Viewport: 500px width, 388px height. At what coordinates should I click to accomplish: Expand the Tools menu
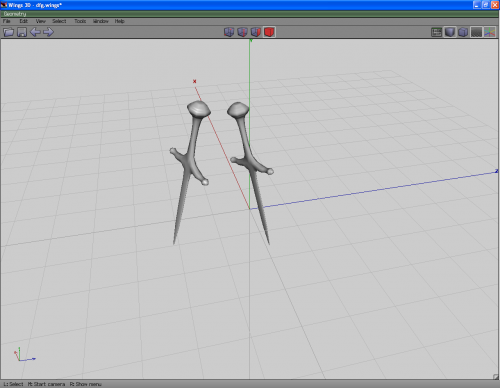[x=80, y=21]
